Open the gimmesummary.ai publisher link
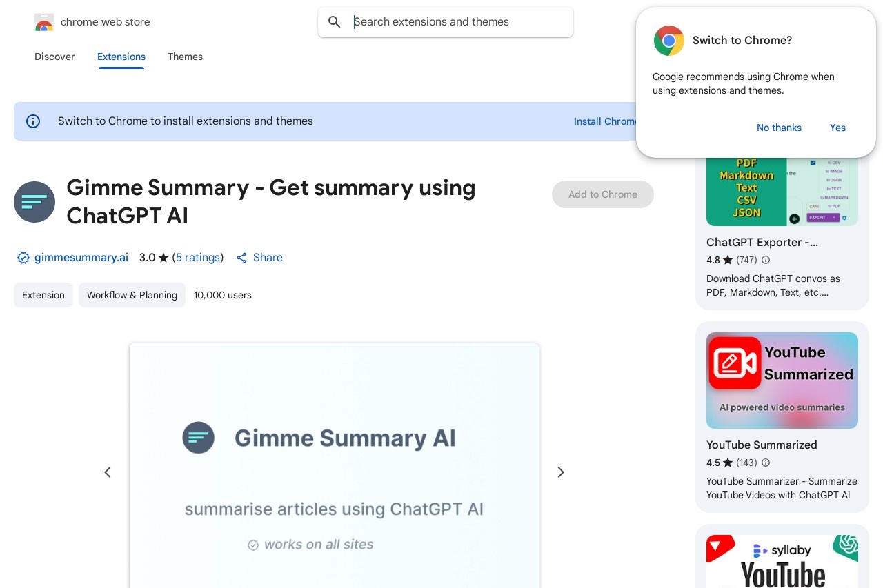This screenshot has width=883, height=588. click(81, 258)
